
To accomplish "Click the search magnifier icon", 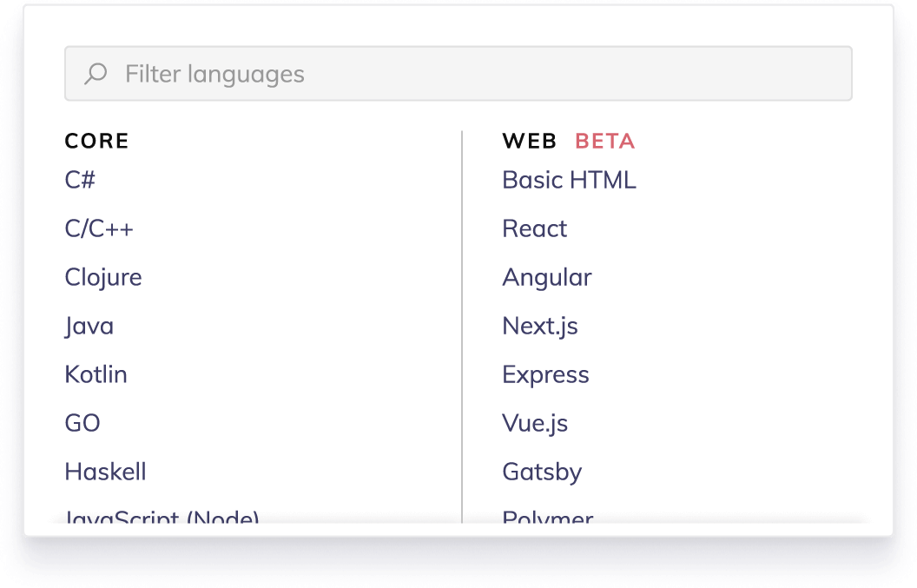I will [x=96, y=74].
